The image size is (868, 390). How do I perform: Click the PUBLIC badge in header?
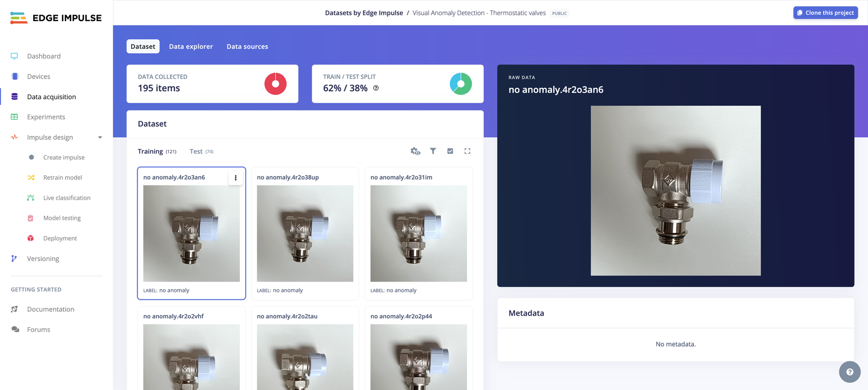pyautogui.click(x=559, y=13)
